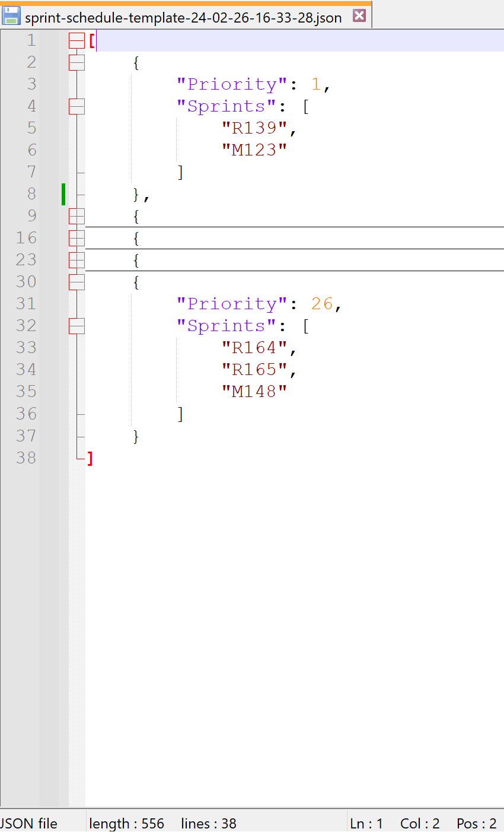This screenshot has width=504, height=832.
Task: Click the "R139" string
Action: pos(255,128)
